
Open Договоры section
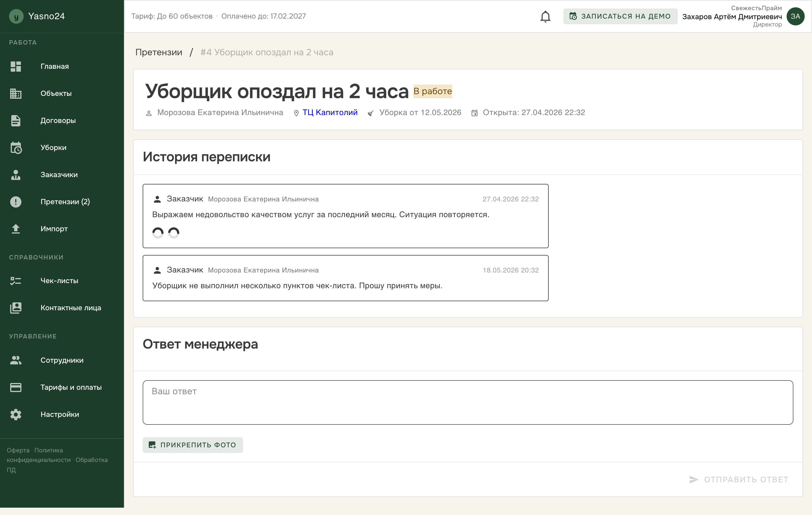[62, 120]
